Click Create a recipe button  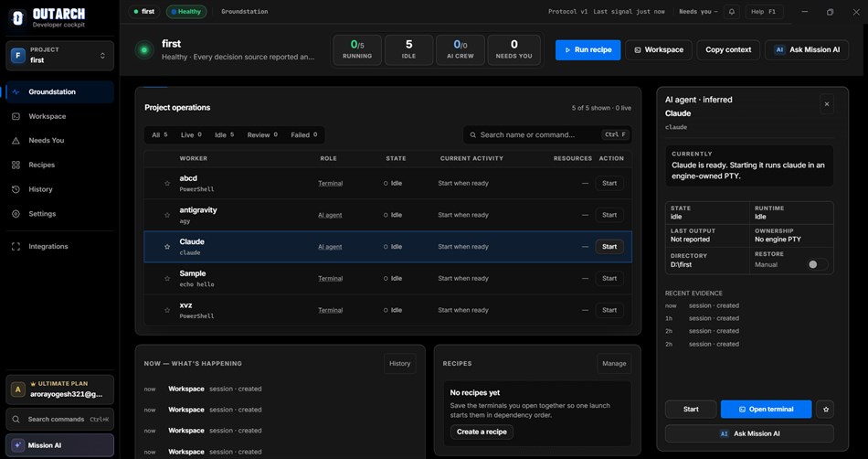coord(482,432)
